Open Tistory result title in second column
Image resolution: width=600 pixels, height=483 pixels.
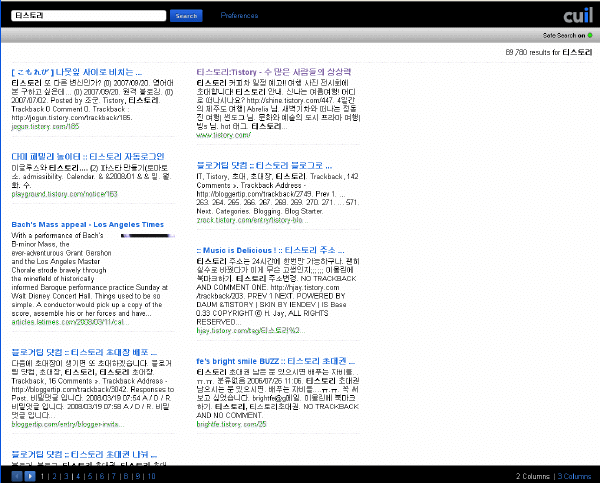point(274,72)
